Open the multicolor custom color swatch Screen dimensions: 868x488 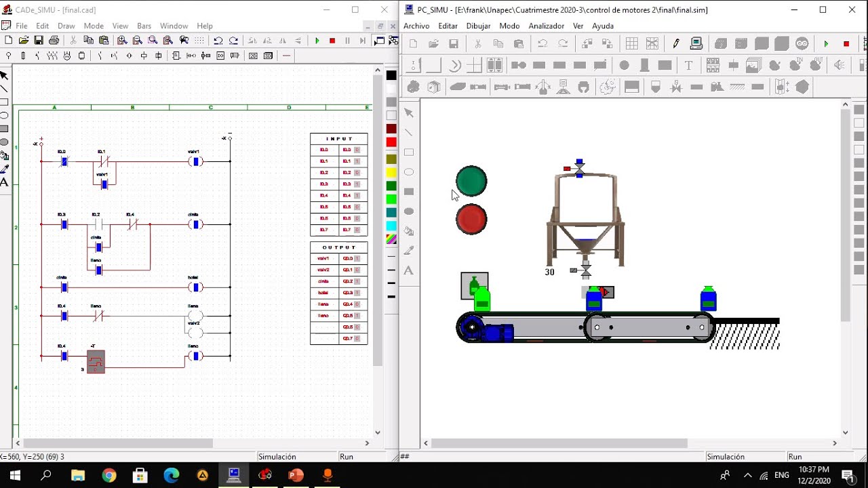click(391, 239)
